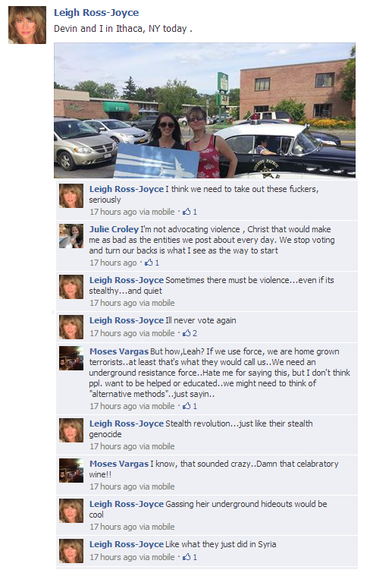Click timestamp under "Stealth revolution" comment
This screenshot has height=573, width=392.
[132, 446]
